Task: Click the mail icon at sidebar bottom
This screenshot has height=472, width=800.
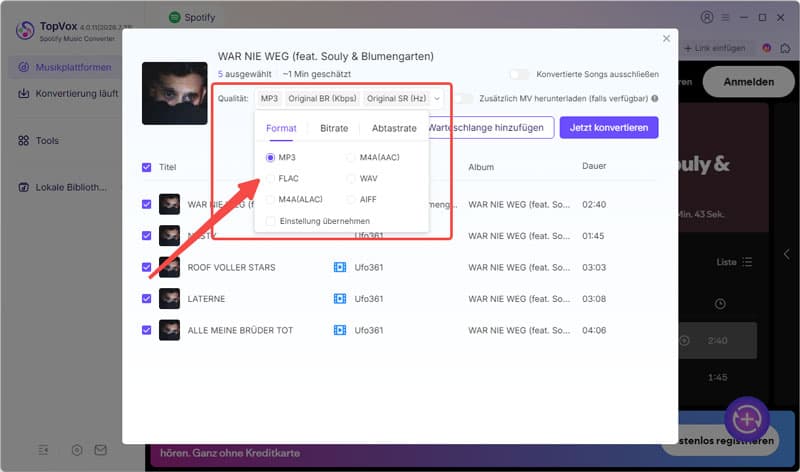Action: (x=101, y=450)
